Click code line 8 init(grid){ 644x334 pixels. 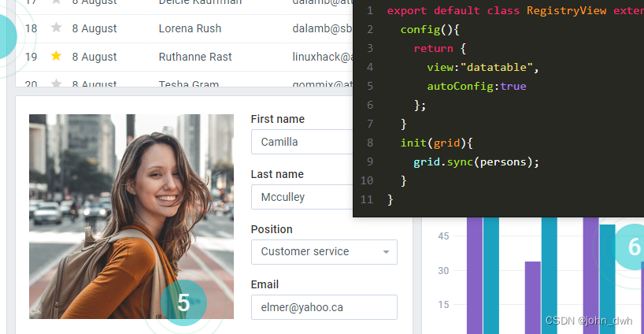437,143
